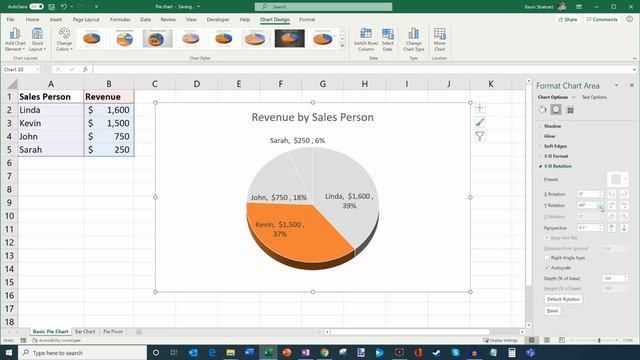
Task: Switch to the Pie Pivot sheet tab
Action: click(113, 332)
